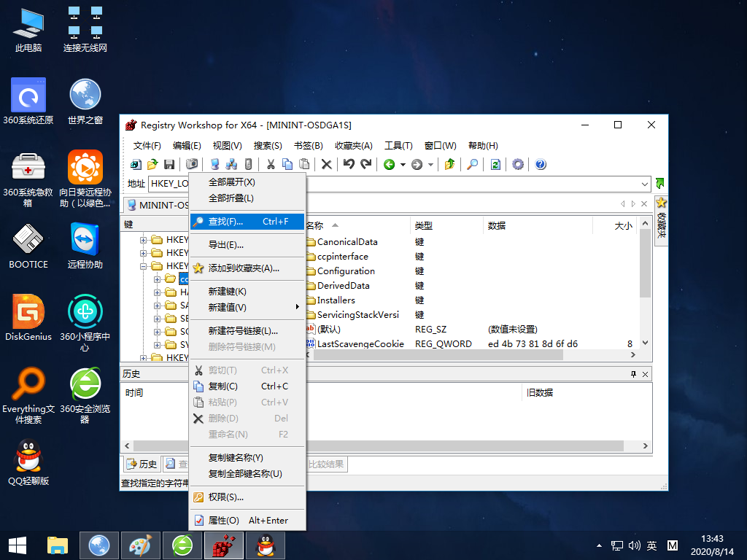Switch to the 历史 History tab

click(x=142, y=464)
